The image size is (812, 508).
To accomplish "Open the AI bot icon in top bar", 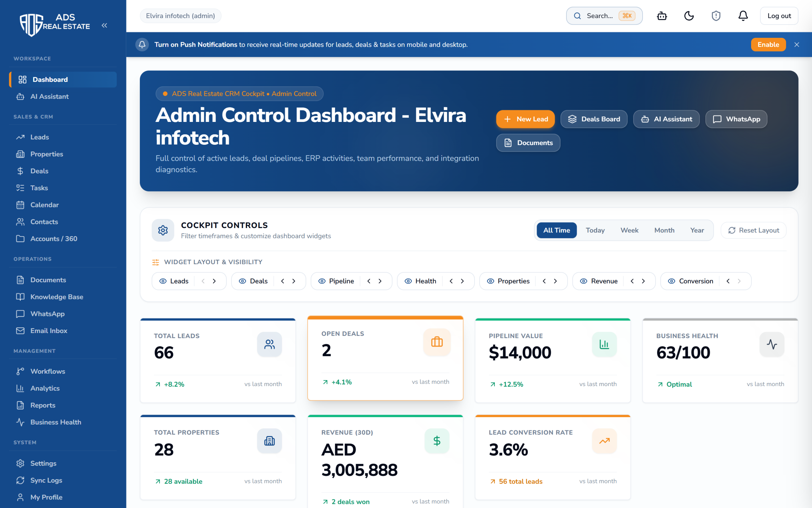I will click(x=662, y=16).
